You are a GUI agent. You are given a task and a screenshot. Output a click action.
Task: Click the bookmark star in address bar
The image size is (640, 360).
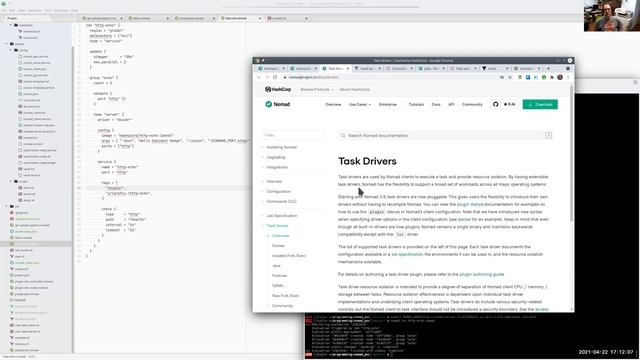coord(510,77)
